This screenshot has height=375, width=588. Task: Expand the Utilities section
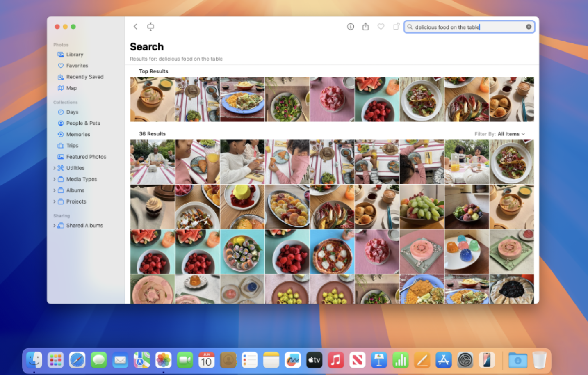(x=55, y=168)
